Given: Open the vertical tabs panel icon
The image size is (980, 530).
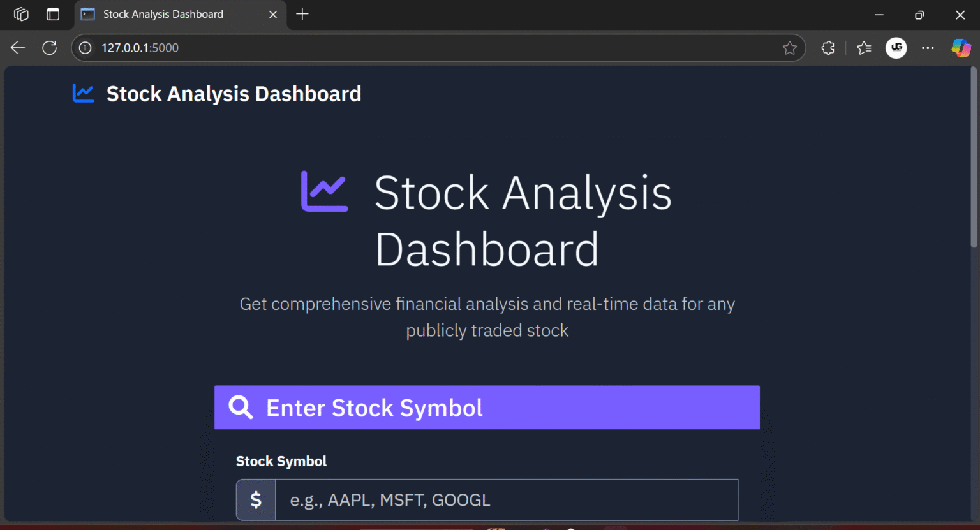Looking at the screenshot, I should click(x=53, y=14).
